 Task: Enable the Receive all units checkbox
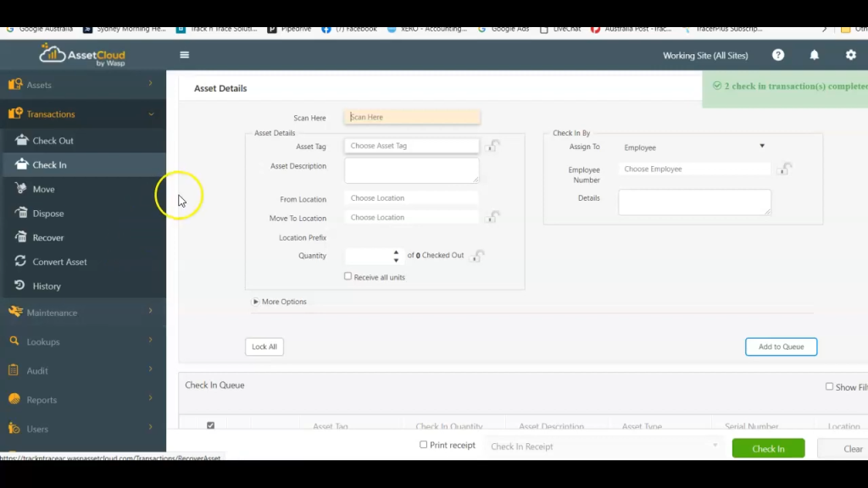click(x=348, y=276)
